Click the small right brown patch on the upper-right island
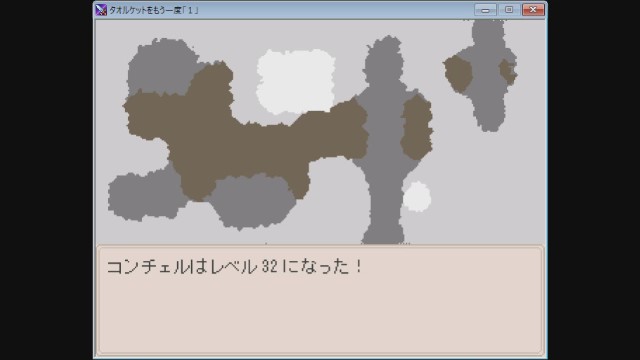Screen dimensions: 640x360 pos(508,71)
